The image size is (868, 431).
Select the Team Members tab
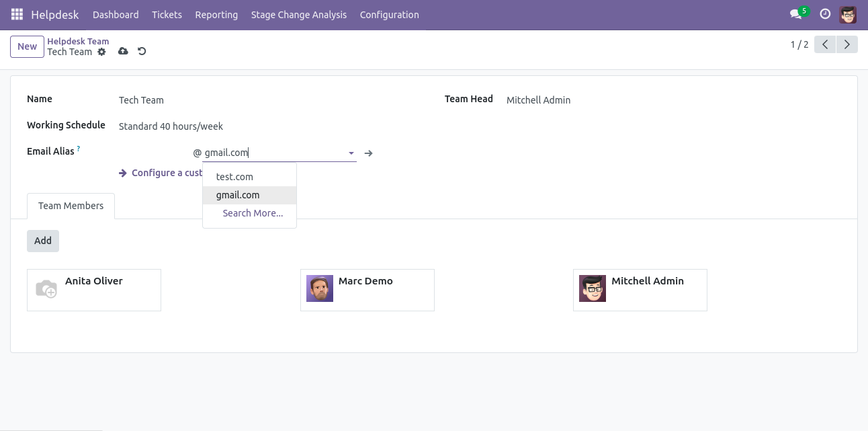71,206
